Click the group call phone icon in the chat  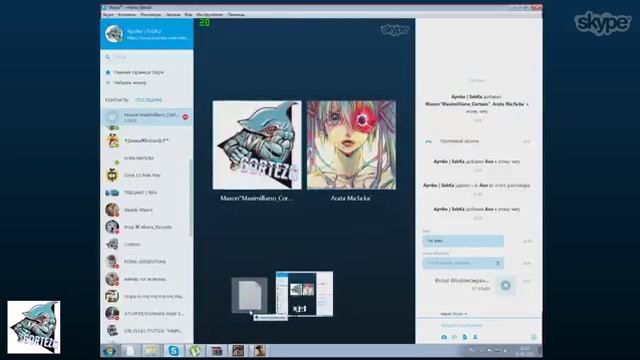(428, 141)
